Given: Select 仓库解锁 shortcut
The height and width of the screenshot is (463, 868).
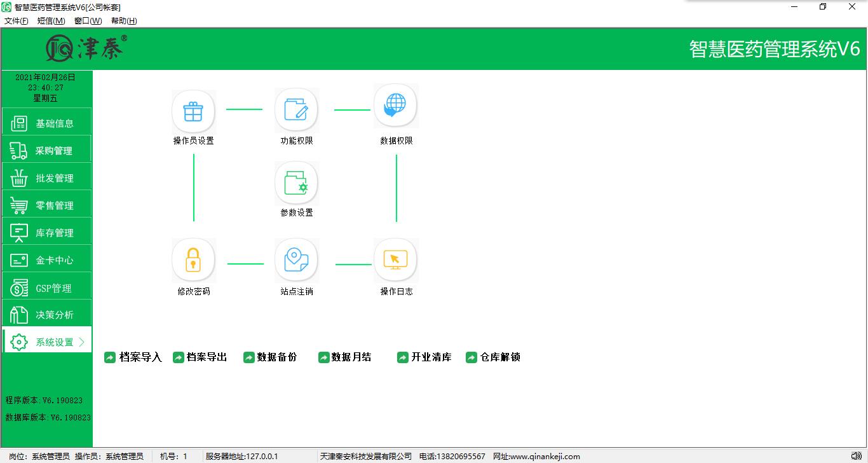Looking at the screenshot, I should click(493, 357).
